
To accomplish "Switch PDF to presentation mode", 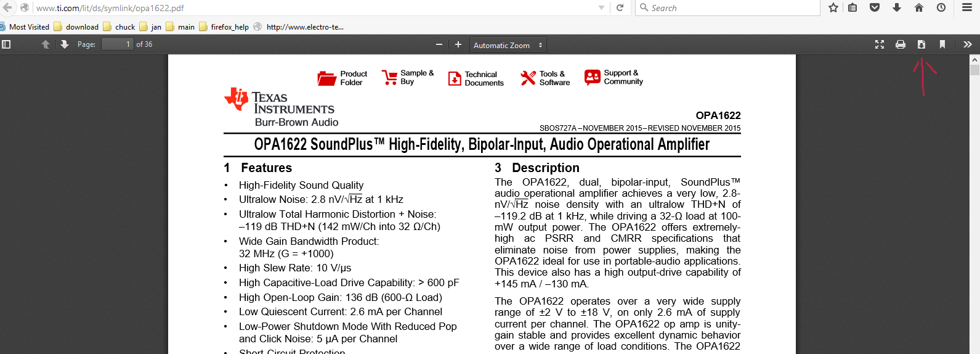I will (880, 44).
